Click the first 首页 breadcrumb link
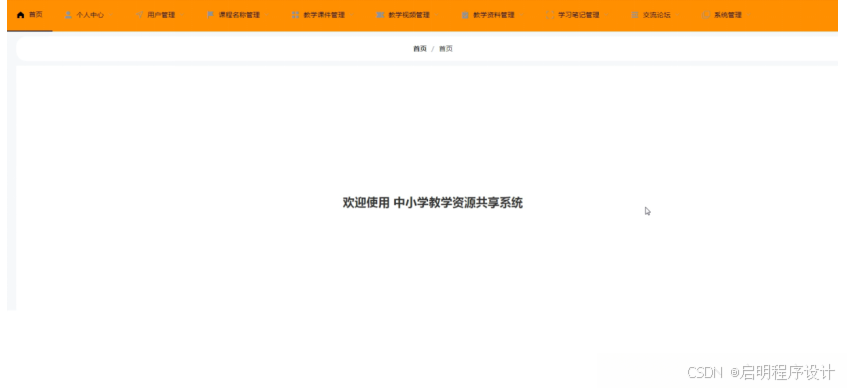The width and height of the screenshot is (847, 388). click(420, 49)
